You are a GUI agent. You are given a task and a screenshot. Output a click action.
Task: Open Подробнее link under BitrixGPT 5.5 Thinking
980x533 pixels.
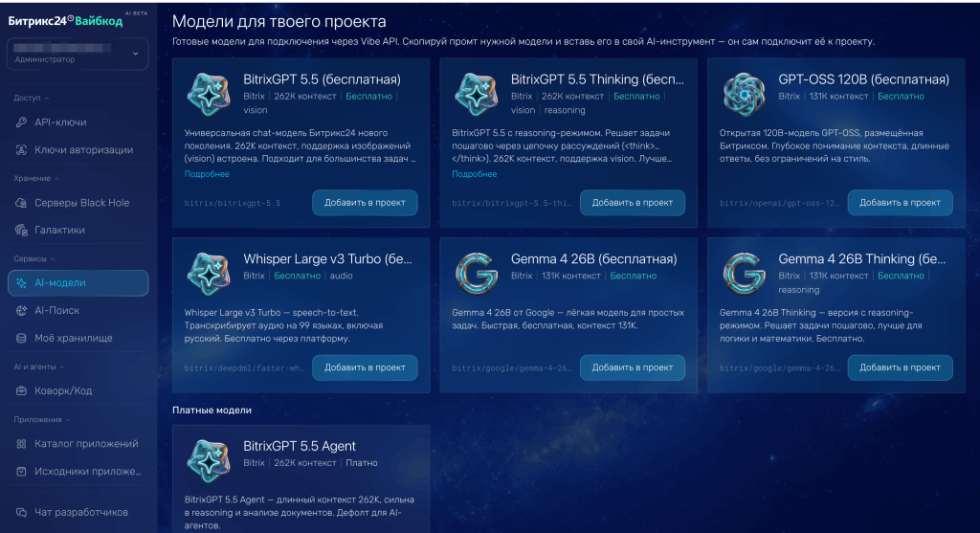(474, 174)
